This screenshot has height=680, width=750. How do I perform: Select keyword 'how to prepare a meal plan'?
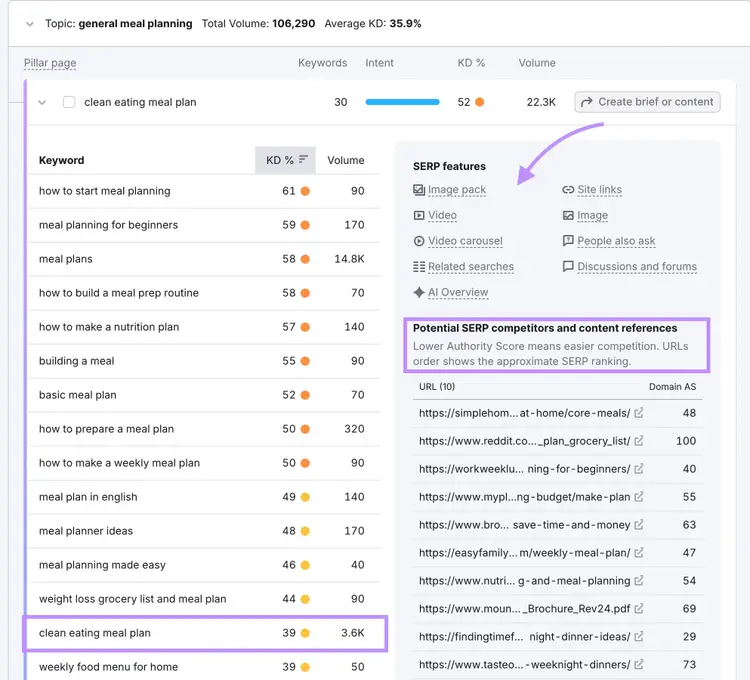tap(106, 428)
